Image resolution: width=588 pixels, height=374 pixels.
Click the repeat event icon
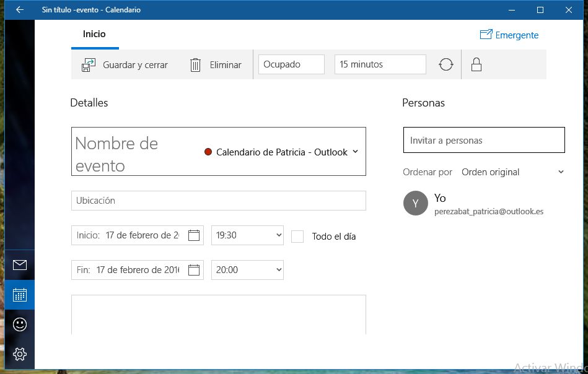pos(446,64)
